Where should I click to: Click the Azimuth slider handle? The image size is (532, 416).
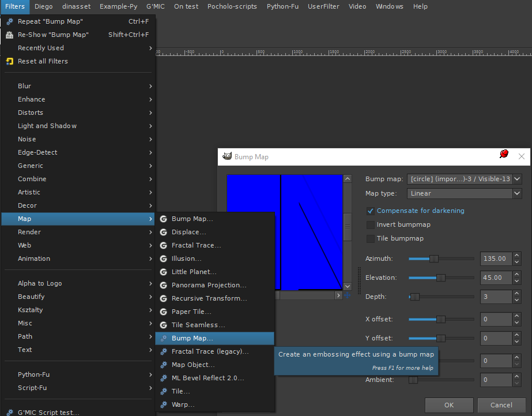[433, 258]
